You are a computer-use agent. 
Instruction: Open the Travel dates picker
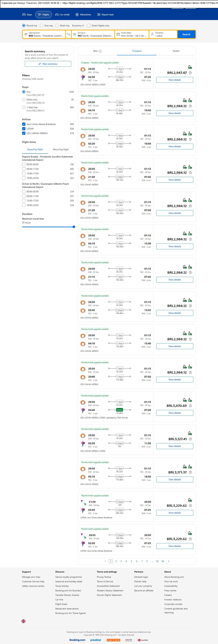click(132, 34)
